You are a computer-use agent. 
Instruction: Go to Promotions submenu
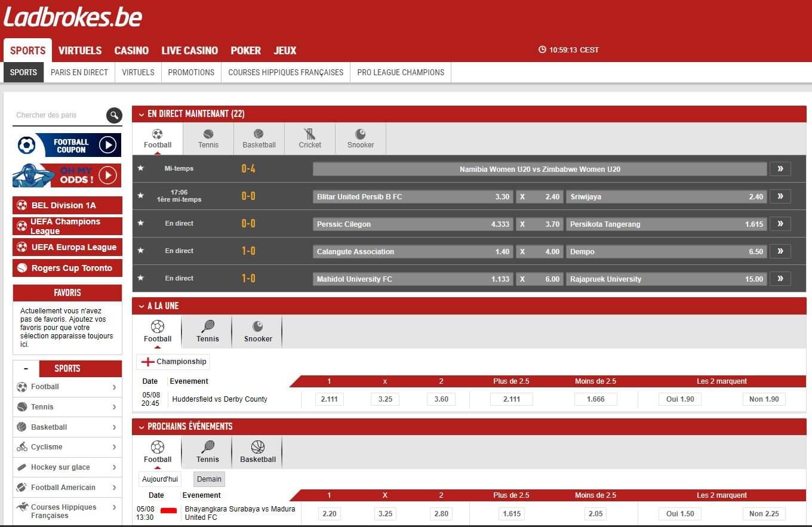[191, 72]
